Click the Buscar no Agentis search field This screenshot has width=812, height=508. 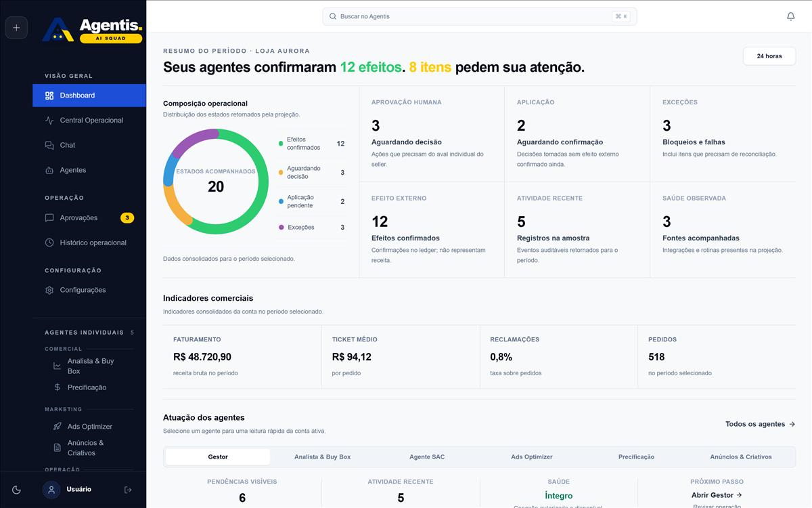tap(480, 16)
